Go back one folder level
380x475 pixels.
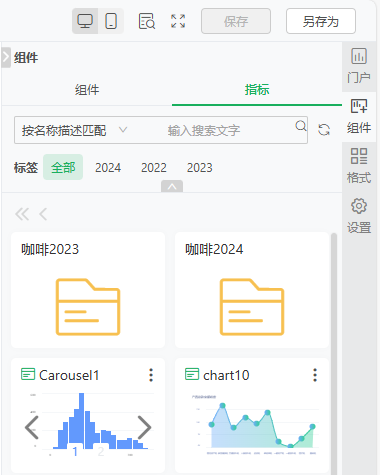pyautogui.click(x=43, y=214)
